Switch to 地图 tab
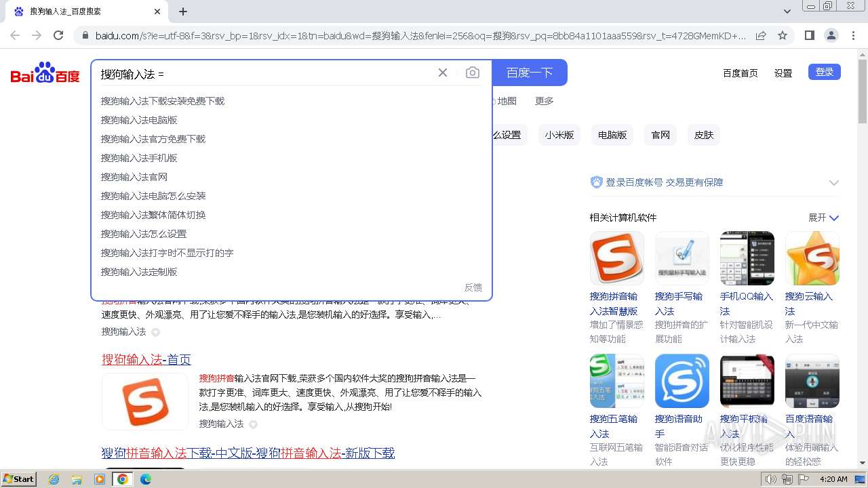 click(x=507, y=101)
